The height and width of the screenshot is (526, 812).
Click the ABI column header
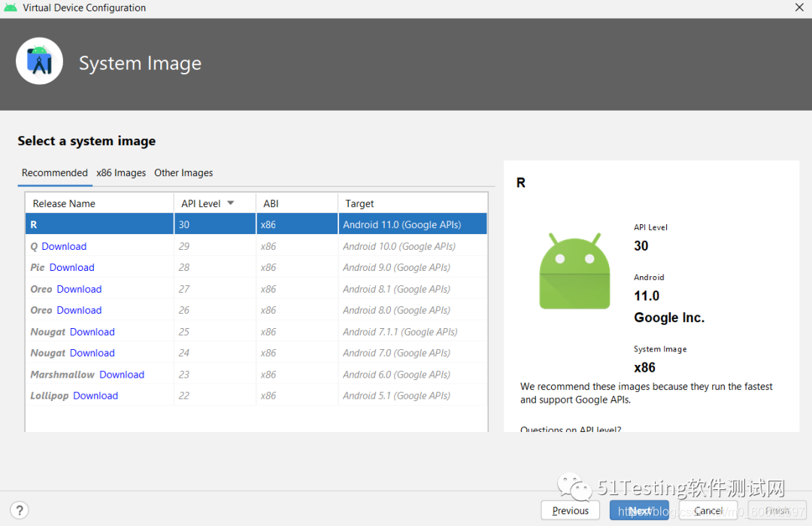pos(297,203)
